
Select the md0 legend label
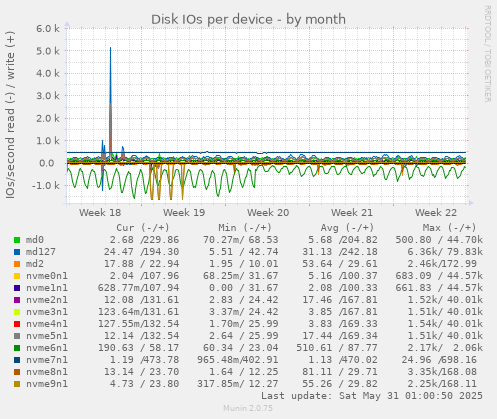tap(35, 240)
